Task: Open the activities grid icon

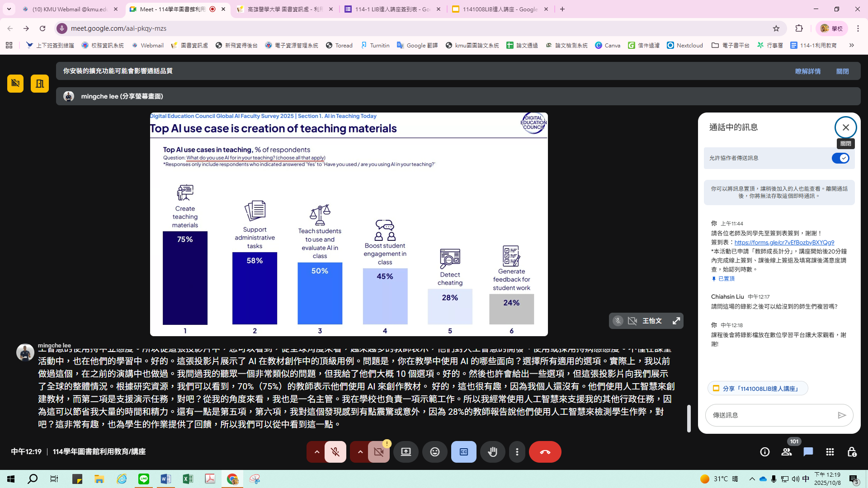Action: click(830, 452)
